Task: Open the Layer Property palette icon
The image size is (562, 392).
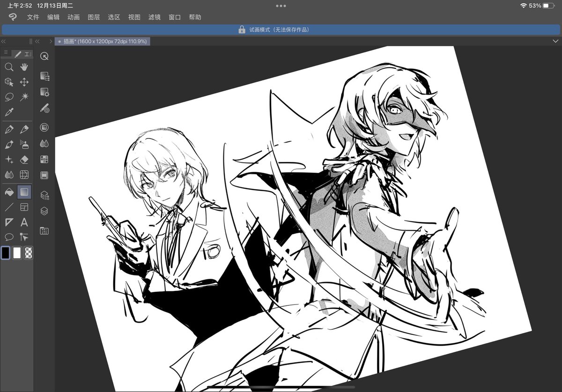Action: coord(44,195)
